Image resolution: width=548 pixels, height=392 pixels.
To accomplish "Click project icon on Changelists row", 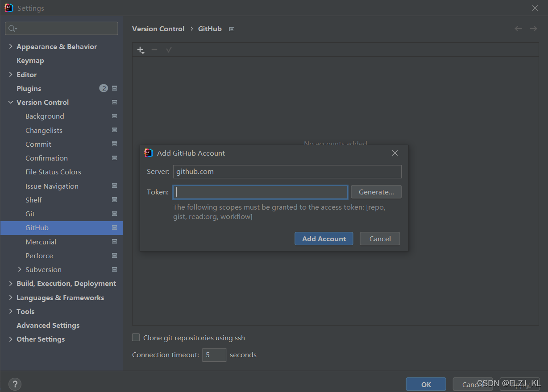I will pos(115,130).
